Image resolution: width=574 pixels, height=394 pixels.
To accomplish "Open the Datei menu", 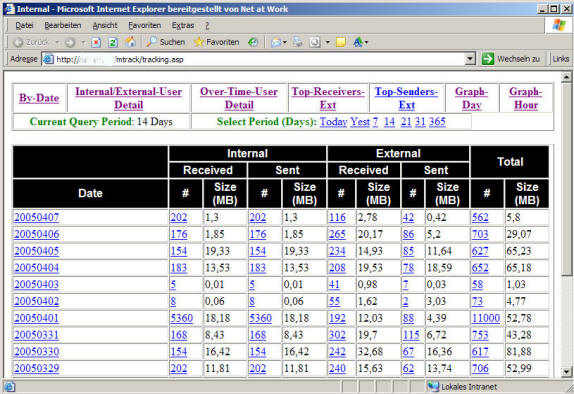I will point(25,25).
